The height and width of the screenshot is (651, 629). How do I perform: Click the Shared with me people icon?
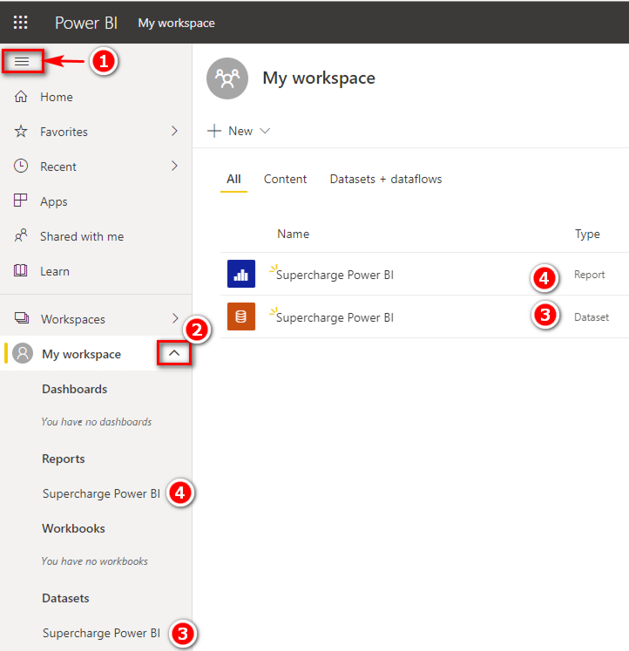[21, 235]
